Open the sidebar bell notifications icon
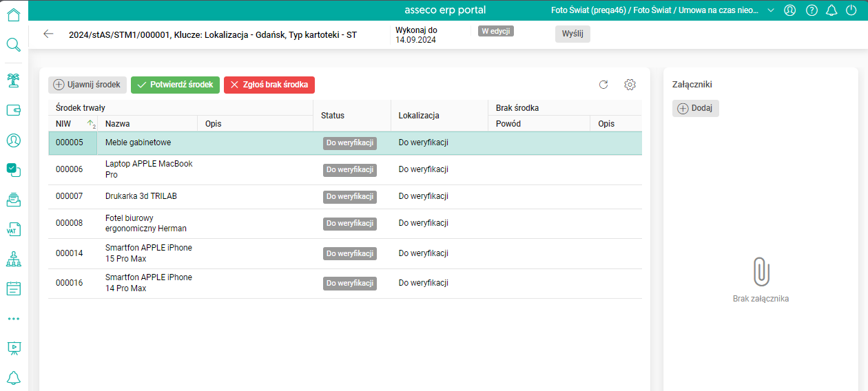The height and width of the screenshot is (391, 868). coord(13,378)
